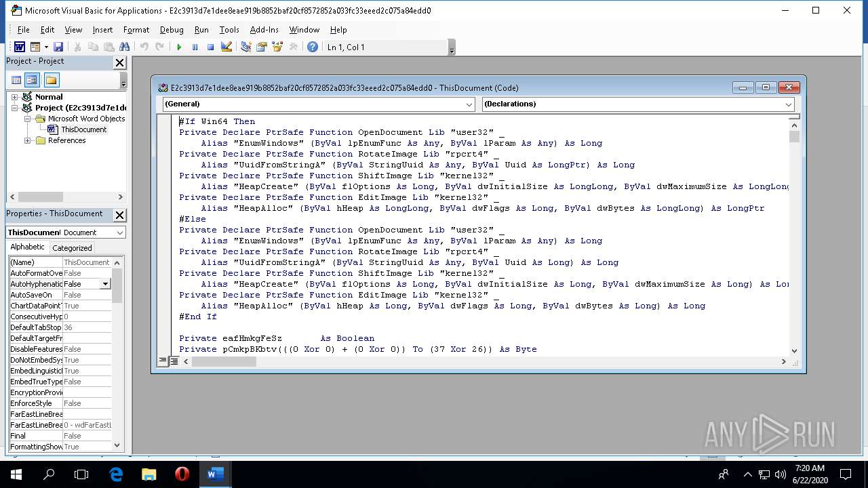Select the DefaultTabStop value 36

[87, 327]
